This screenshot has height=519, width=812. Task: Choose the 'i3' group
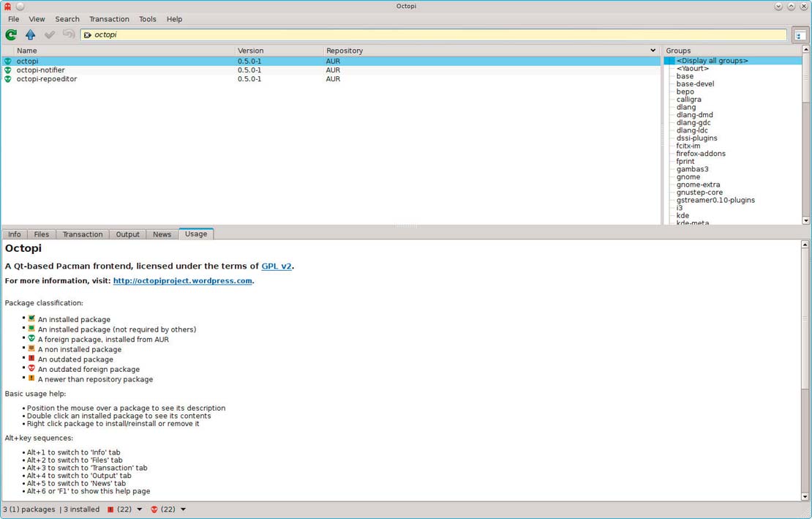click(x=680, y=208)
